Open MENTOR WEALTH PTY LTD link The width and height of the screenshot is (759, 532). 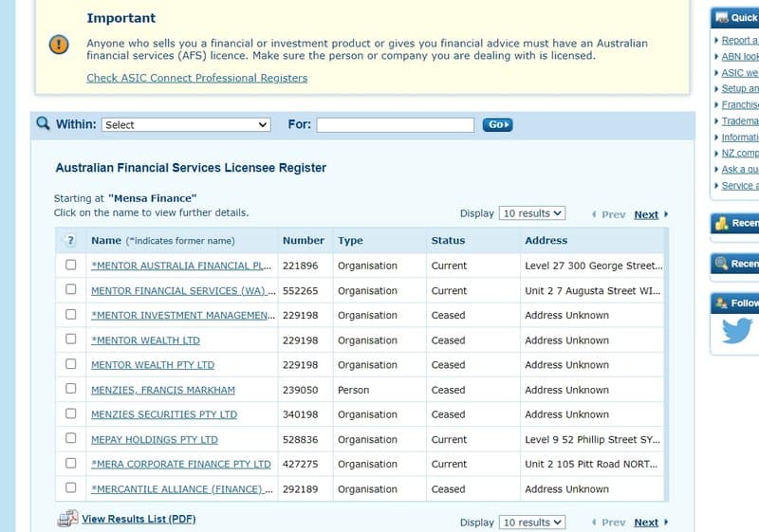(153, 365)
